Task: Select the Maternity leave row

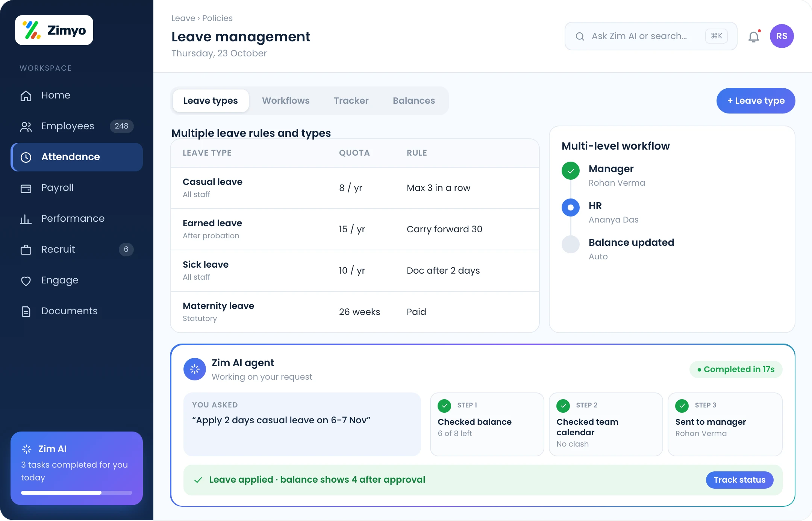Action: point(355,312)
